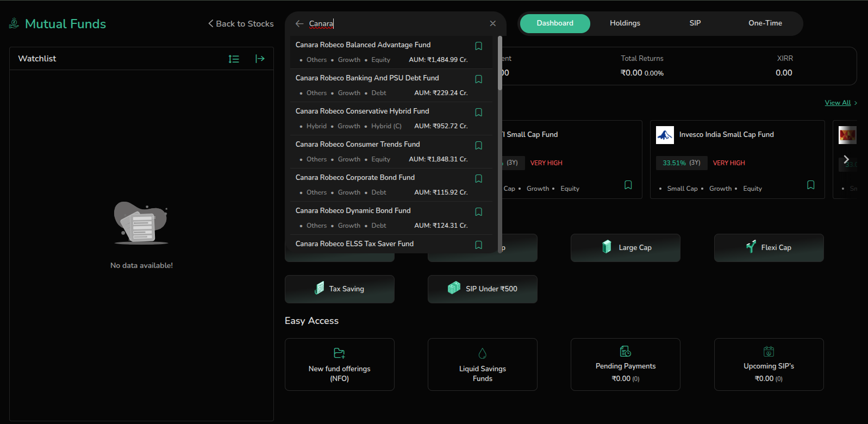The height and width of the screenshot is (424, 868).
Task: Open Liquid Savings Funds
Action: coord(483,364)
